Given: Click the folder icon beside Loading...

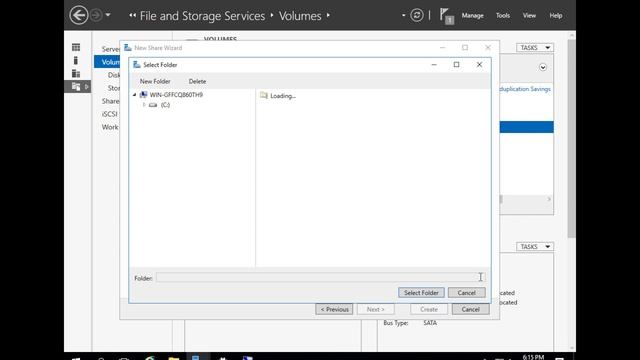Looking at the screenshot, I should pyautogui.click(x=264, y=96).
